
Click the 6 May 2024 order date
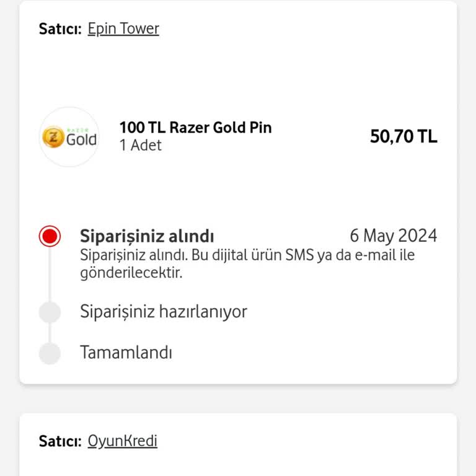(394, 236)
